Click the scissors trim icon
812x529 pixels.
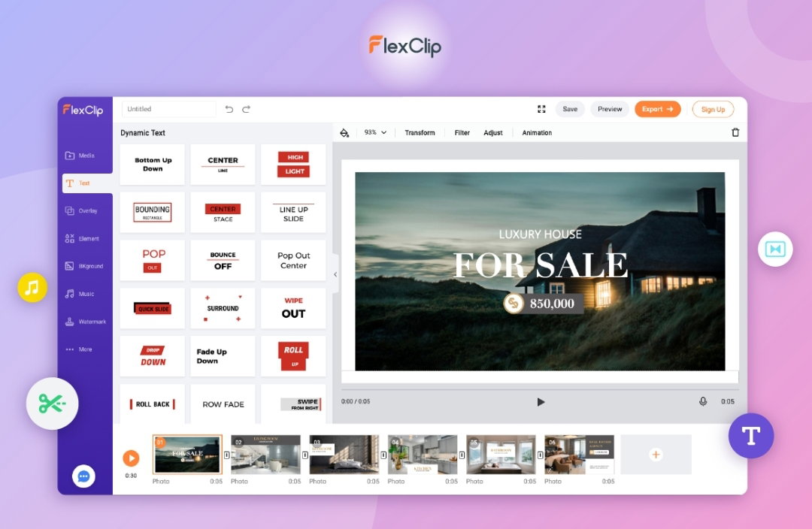(53, 404)
